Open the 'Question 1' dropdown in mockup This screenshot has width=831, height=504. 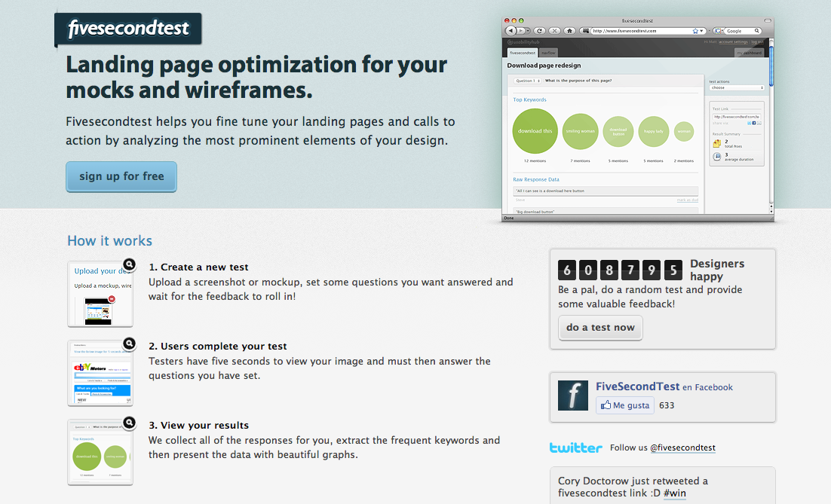coord(527,81)
